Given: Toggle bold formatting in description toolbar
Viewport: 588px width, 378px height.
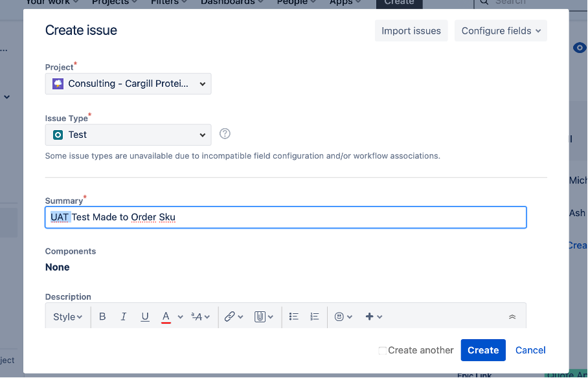Looking at the screenshot, I should click(102, 317).
